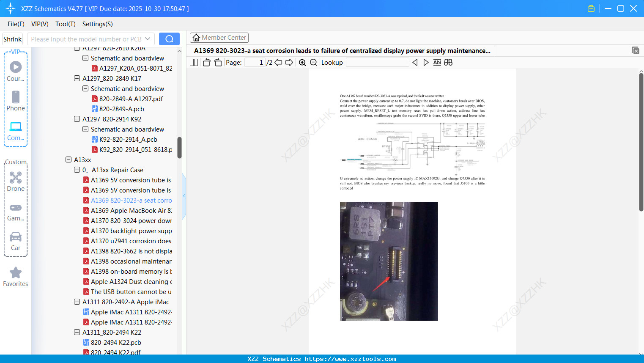Open K92-820-2914_A.pcb boardview
Viewport: 644px width, 363px height.
coord(124,139)
